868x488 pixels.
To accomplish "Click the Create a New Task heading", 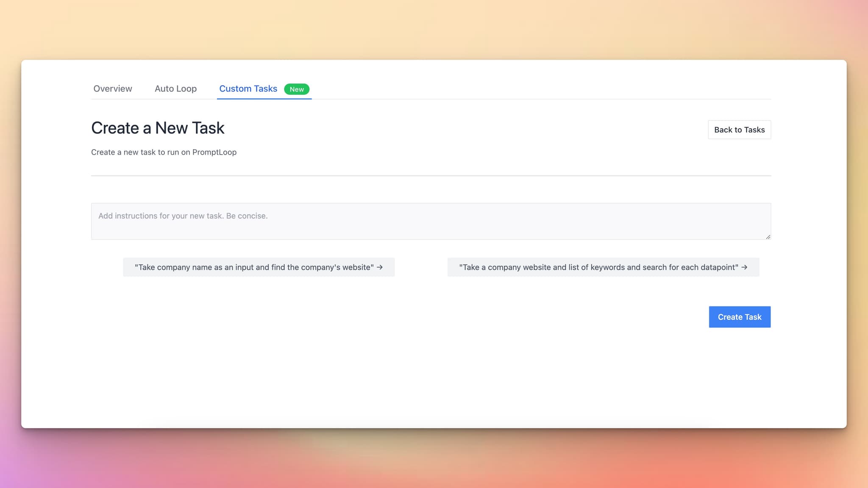I will (158, 128).
